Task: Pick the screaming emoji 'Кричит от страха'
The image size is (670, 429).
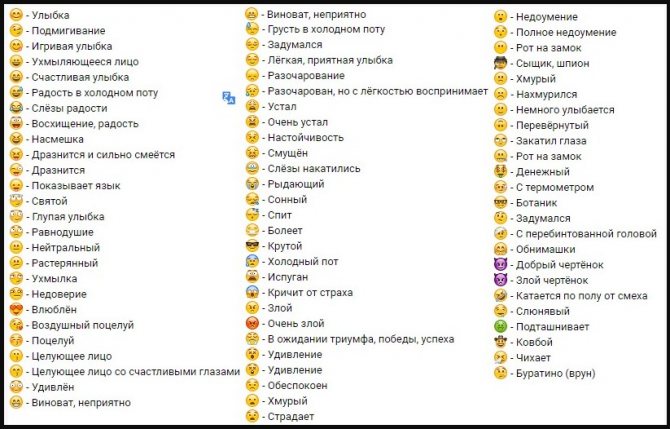Action: point(252,293)
